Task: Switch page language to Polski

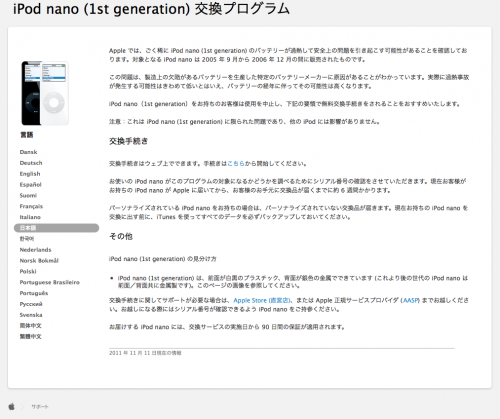Action: 28,271
